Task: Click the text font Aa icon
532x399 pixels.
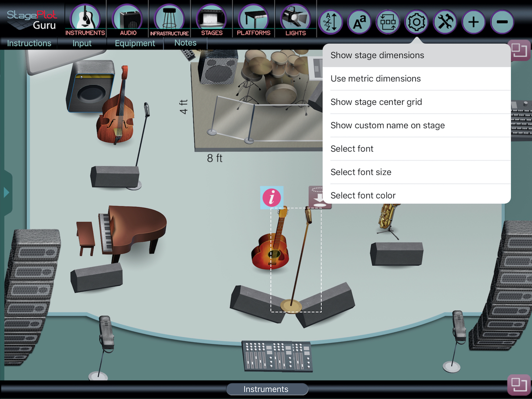Action: 359,22
